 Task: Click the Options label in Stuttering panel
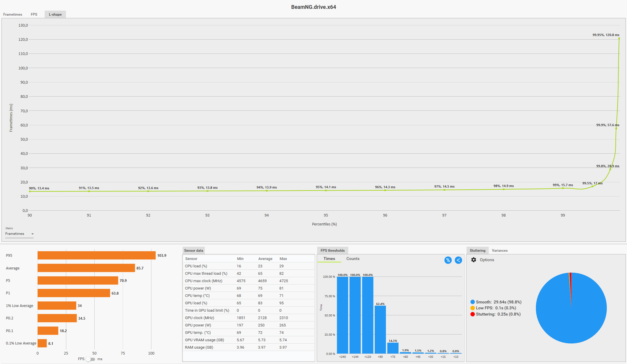pyautogui.click(x=487, y=260)
